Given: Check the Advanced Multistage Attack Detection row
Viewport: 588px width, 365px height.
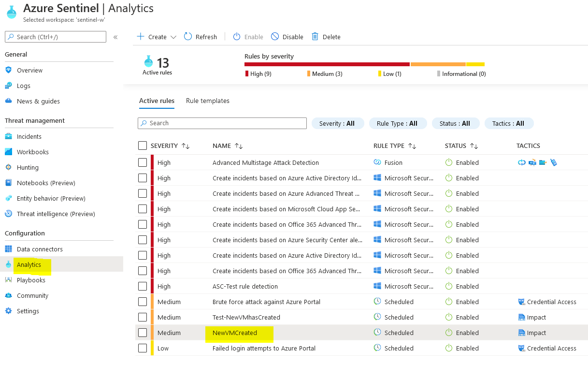Looking at the screenshot, I should [143, 162].
